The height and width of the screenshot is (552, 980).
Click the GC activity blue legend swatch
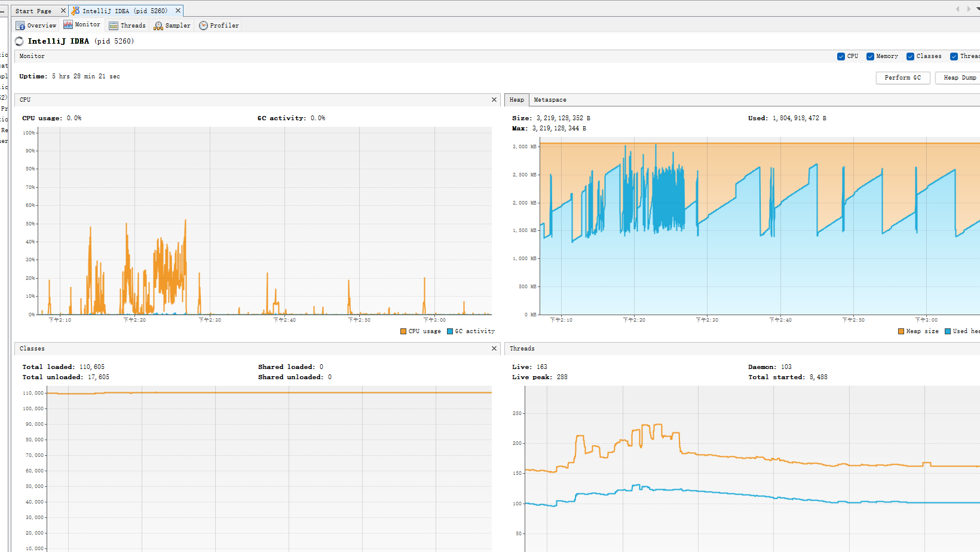450,331
